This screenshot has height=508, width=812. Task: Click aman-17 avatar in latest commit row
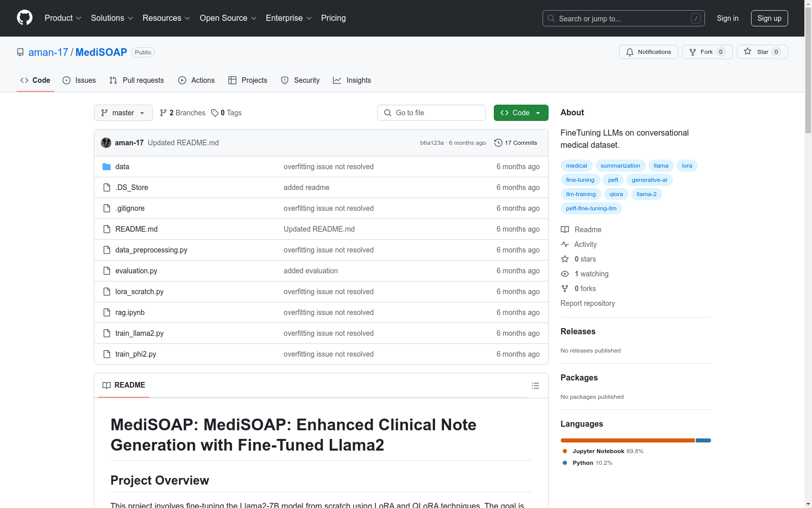pyautogui.click(x=106, y=143)
